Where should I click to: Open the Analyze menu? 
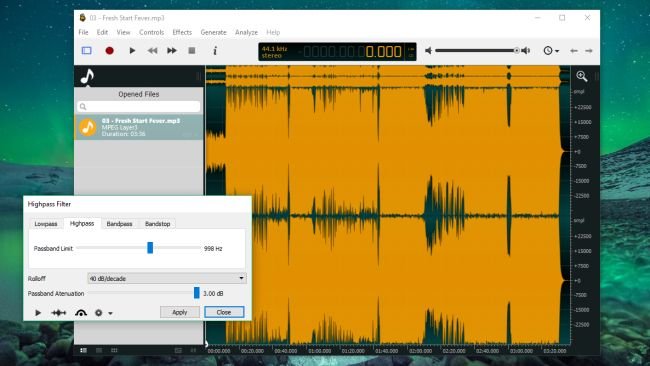246,32
